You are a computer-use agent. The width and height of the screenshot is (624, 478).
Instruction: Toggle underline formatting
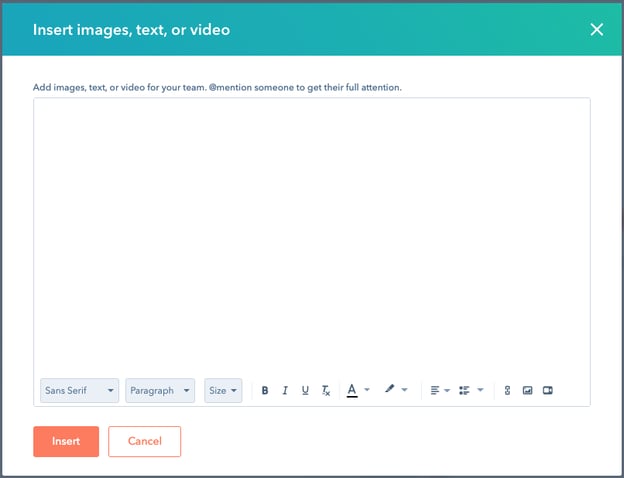click(x=305, y=390)
